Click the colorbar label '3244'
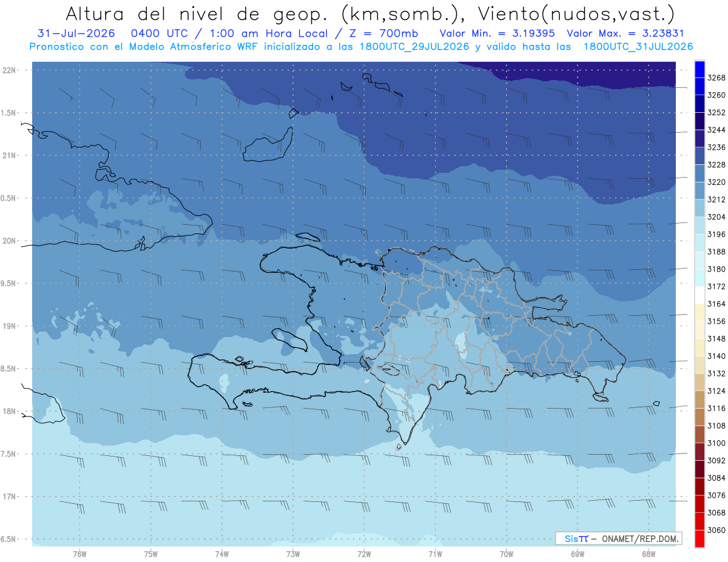Image resolution: width=728 pixels, height=562 pixels. (x=716, y=130)
